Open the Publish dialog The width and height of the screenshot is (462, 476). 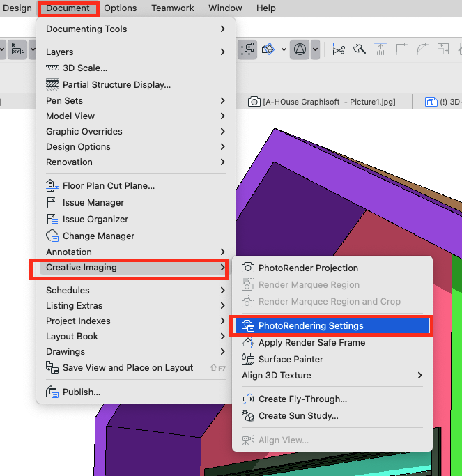click(x=136, y=392)
